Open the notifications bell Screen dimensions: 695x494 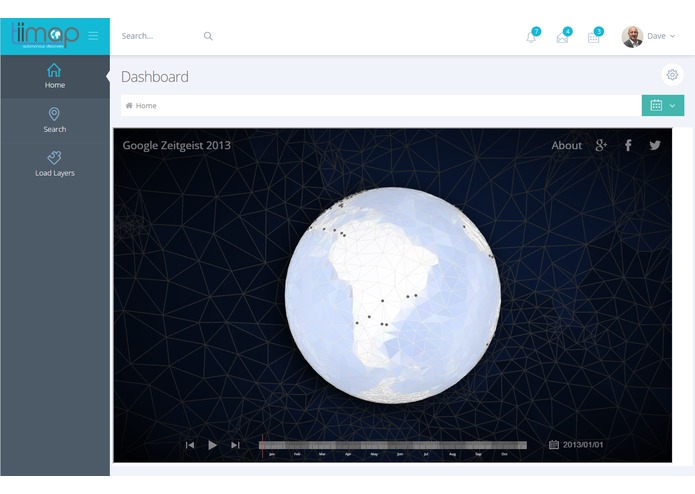531,38
